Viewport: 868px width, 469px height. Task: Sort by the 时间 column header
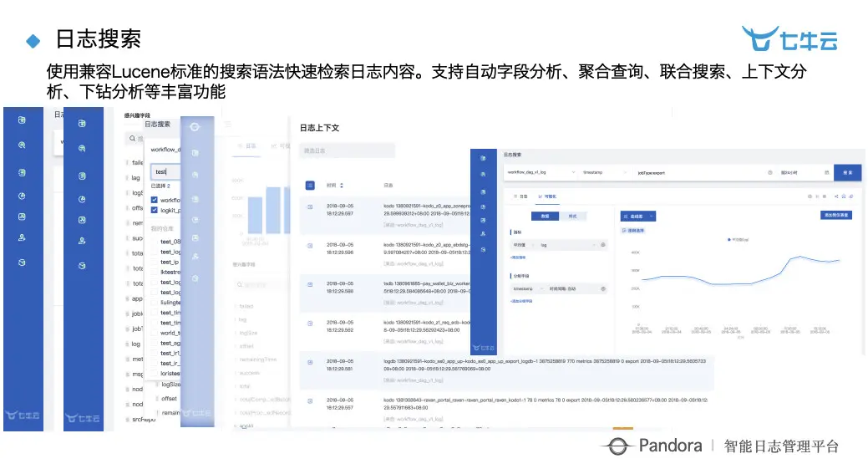(335, 186)
